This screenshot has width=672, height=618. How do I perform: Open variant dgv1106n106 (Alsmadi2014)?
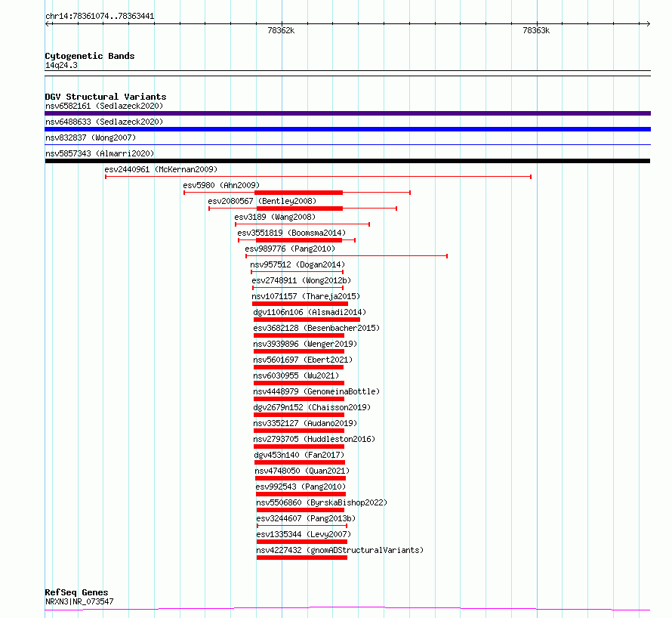[x=310, y=312]
